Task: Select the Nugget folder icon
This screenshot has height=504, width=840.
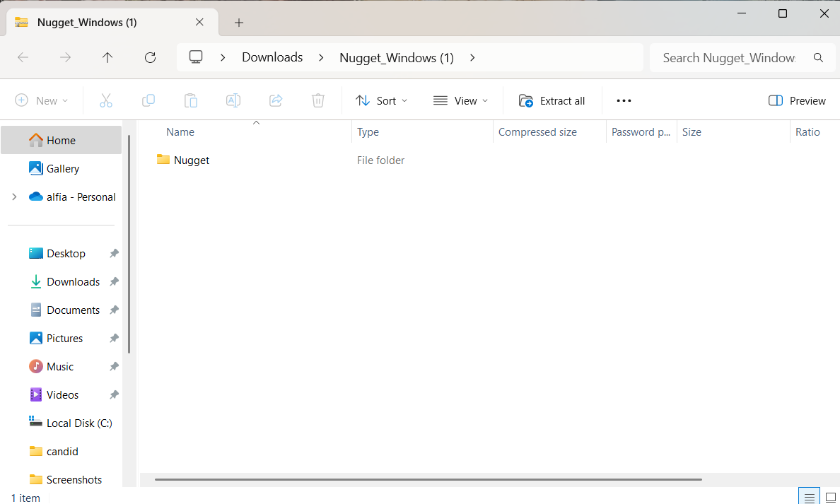Action: (x=163, y=160)
